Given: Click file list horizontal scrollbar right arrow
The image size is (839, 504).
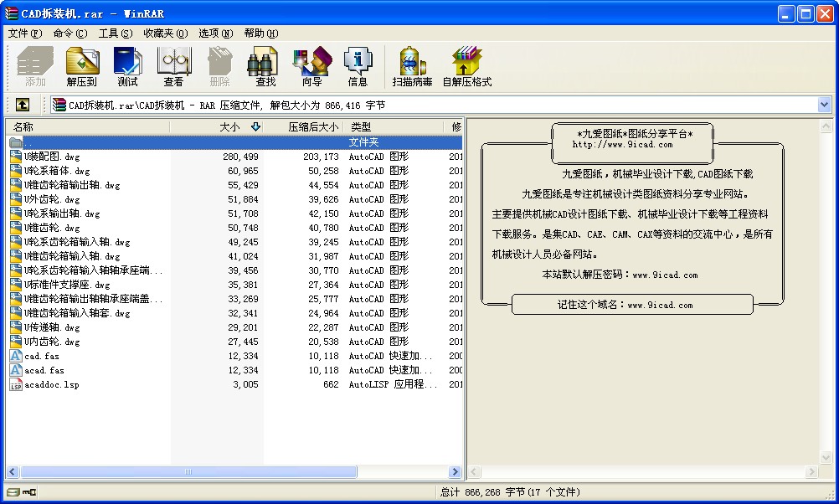Looking at the screenshot, I should pyautogui.click(x=456, y=472).
